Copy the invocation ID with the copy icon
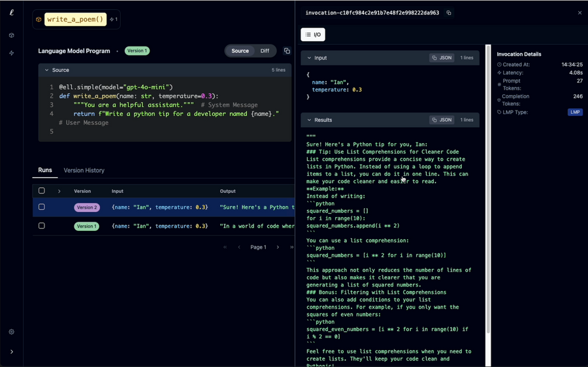588x367 pixels. 448,13
